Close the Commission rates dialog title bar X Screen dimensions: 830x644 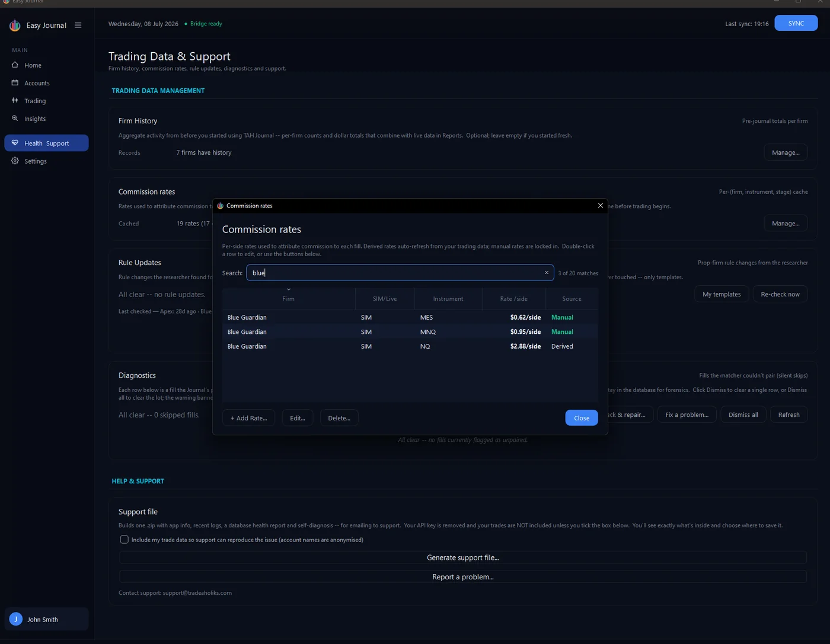(x=601, y=206)
